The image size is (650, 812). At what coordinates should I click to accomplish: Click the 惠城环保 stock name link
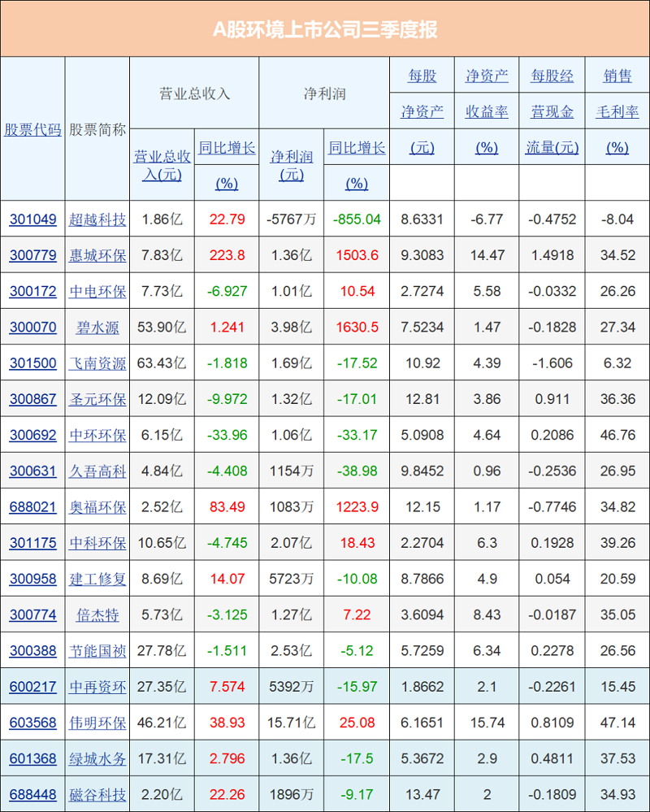click(x=97, y=255)
